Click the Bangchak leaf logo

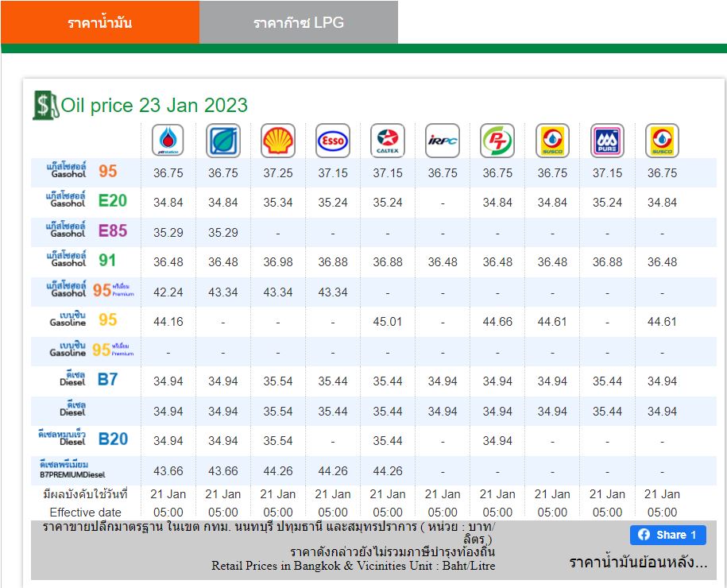(x=223, y=141)
